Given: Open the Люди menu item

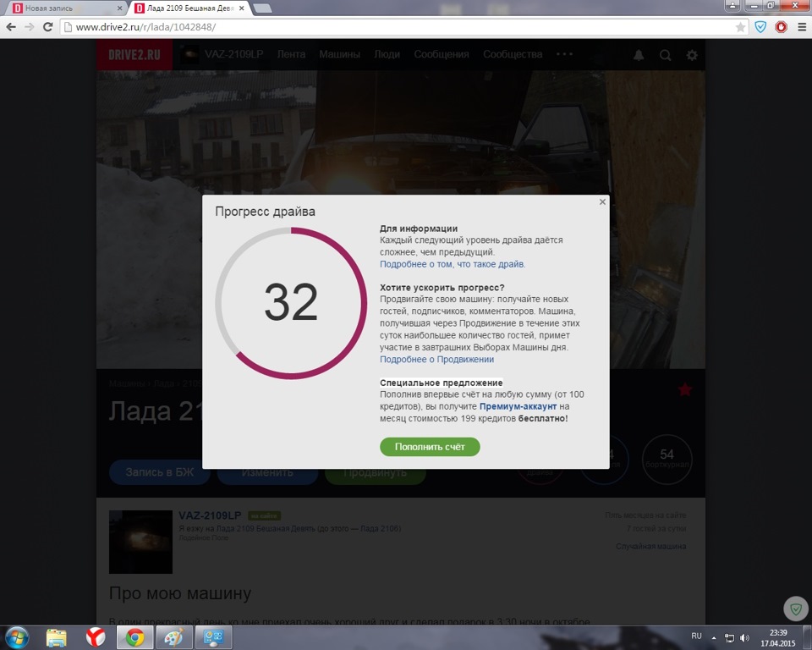Looking at the screenshot, I should [387, 54].
